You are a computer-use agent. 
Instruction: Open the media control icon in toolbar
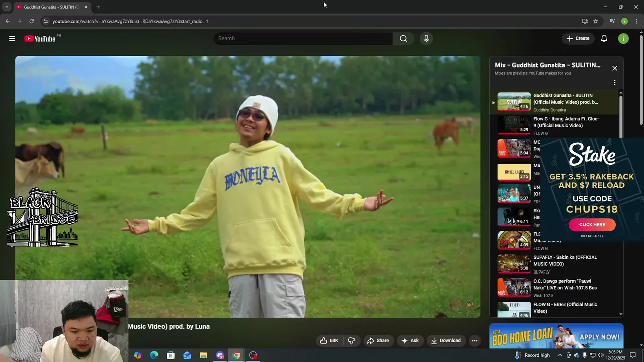tap(612, 21)
